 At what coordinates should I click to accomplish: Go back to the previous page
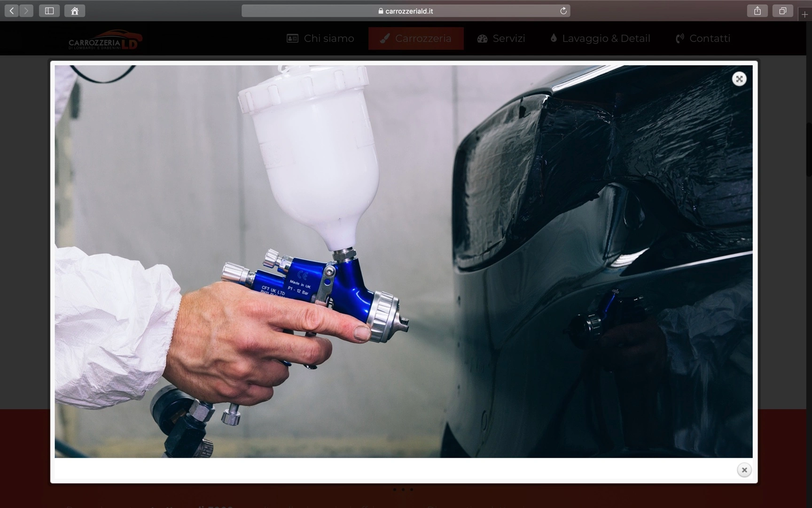tap(12, 11)
